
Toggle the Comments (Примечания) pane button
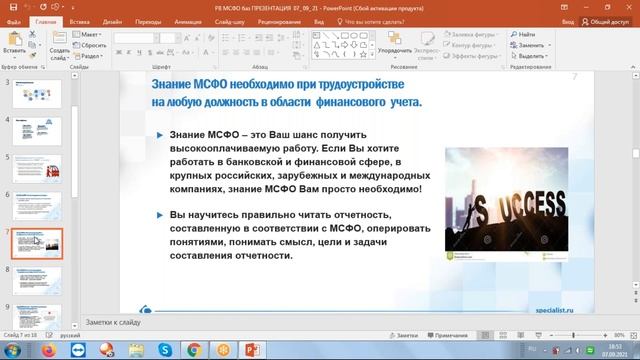[x=448, y=335]
